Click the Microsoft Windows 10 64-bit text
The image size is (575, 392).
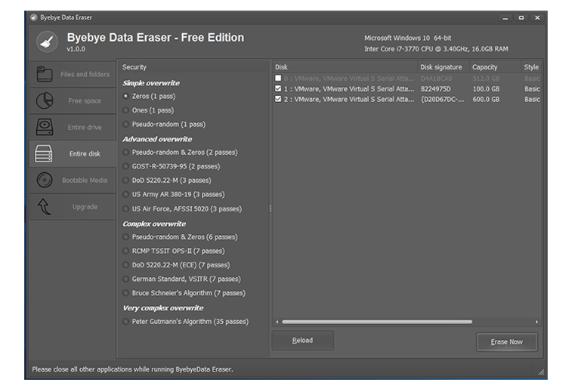tap(408, 38)
